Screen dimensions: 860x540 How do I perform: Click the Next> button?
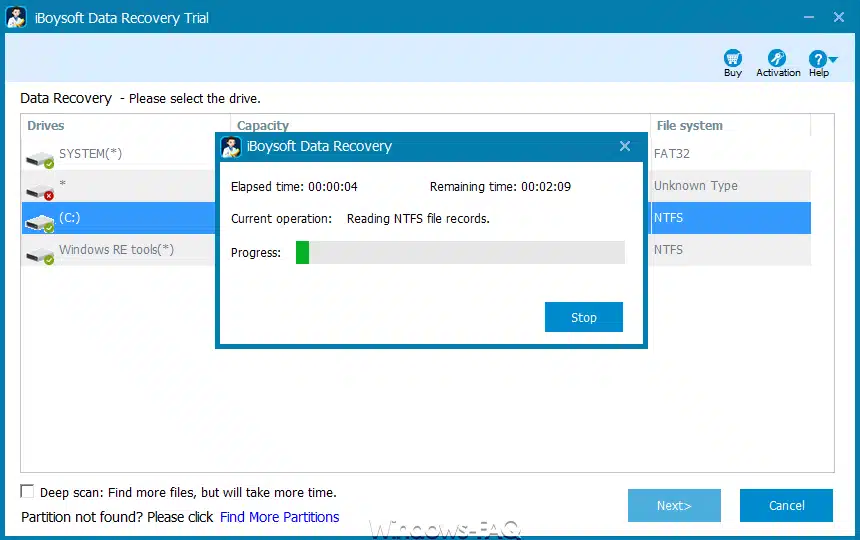674,505
